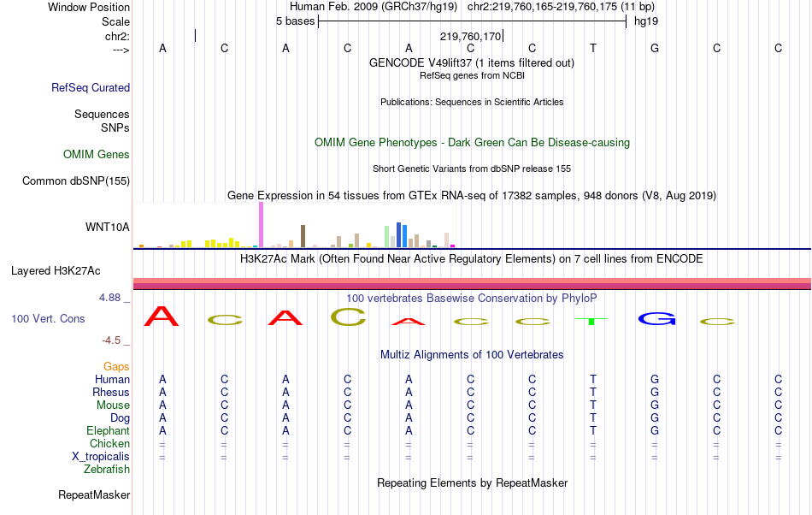Click the Publications Sequences in Articles title

(472, 102)
